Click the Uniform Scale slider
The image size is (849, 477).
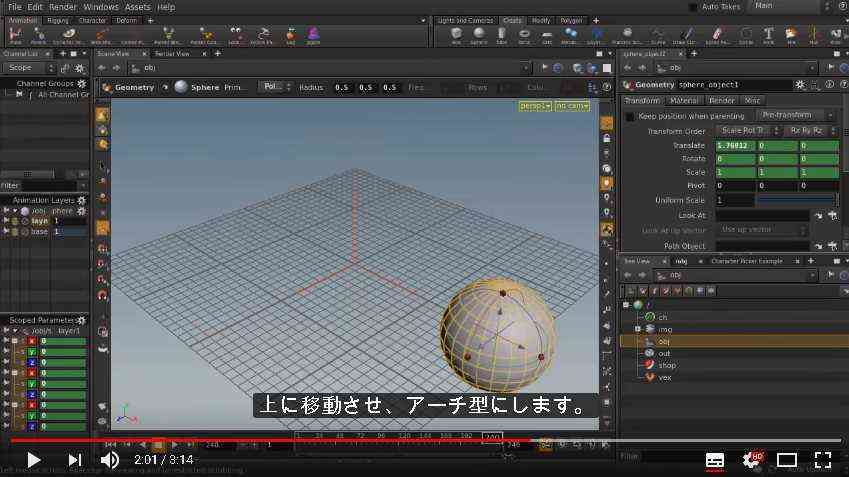(797, 200)
